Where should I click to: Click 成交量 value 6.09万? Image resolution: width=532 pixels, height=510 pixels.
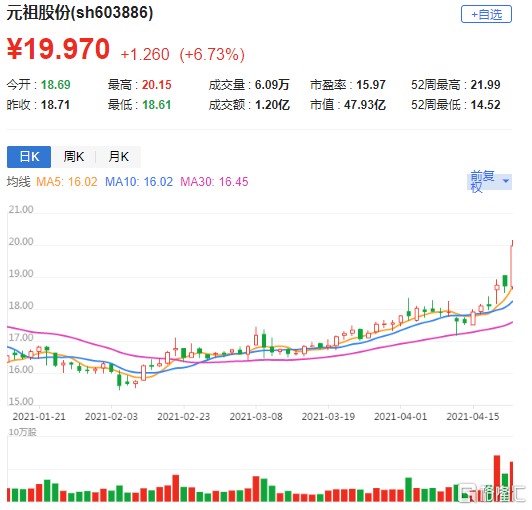coord(272,84)
